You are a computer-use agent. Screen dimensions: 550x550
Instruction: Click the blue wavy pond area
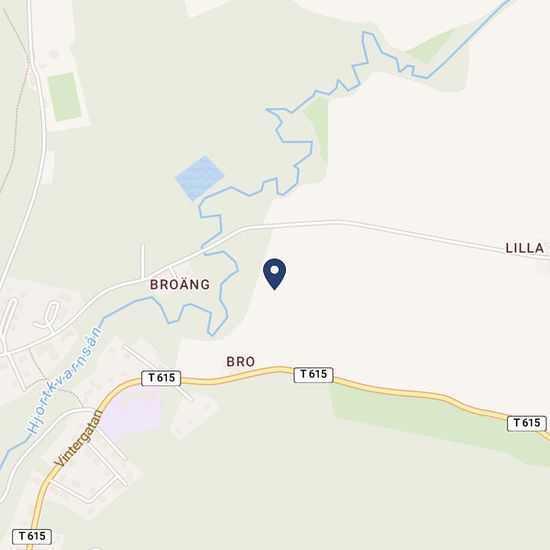point(200,178)
